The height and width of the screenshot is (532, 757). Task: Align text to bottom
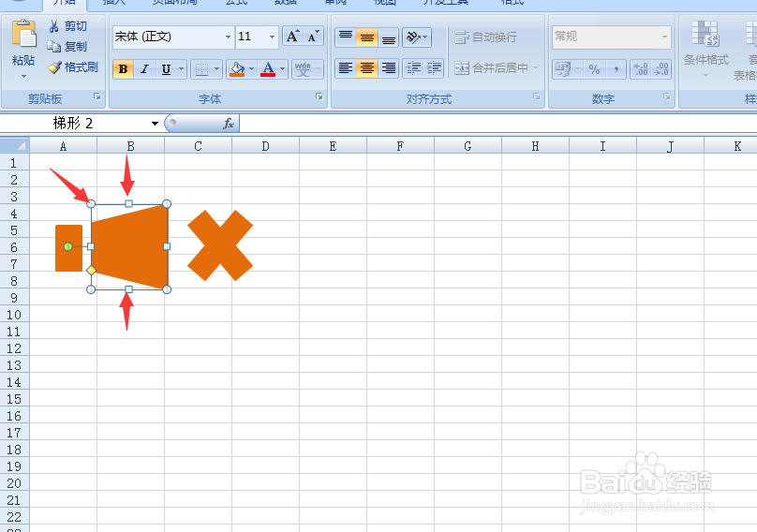tap(388, 37)
